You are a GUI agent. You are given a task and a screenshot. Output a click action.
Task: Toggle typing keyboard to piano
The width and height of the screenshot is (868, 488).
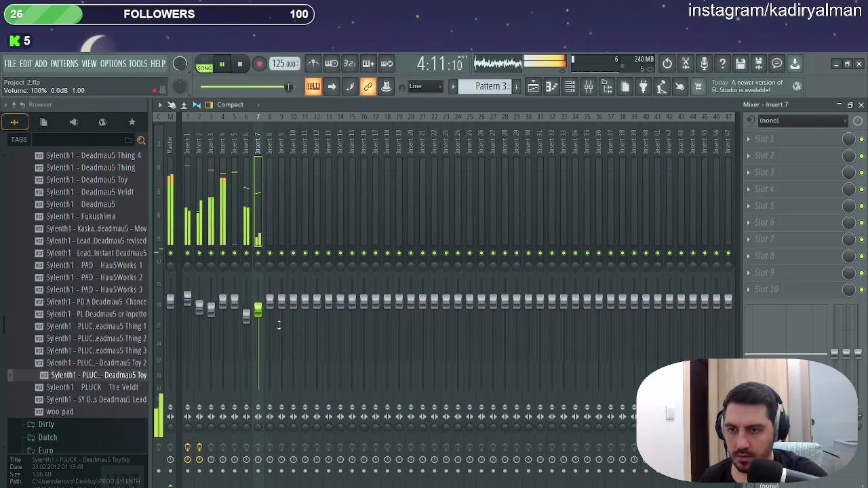click(313, 87)
